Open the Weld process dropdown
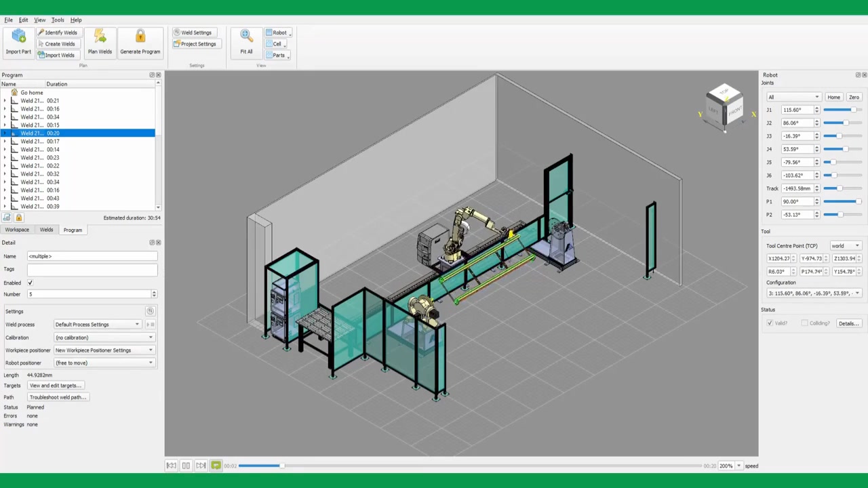 click(98, 325)
